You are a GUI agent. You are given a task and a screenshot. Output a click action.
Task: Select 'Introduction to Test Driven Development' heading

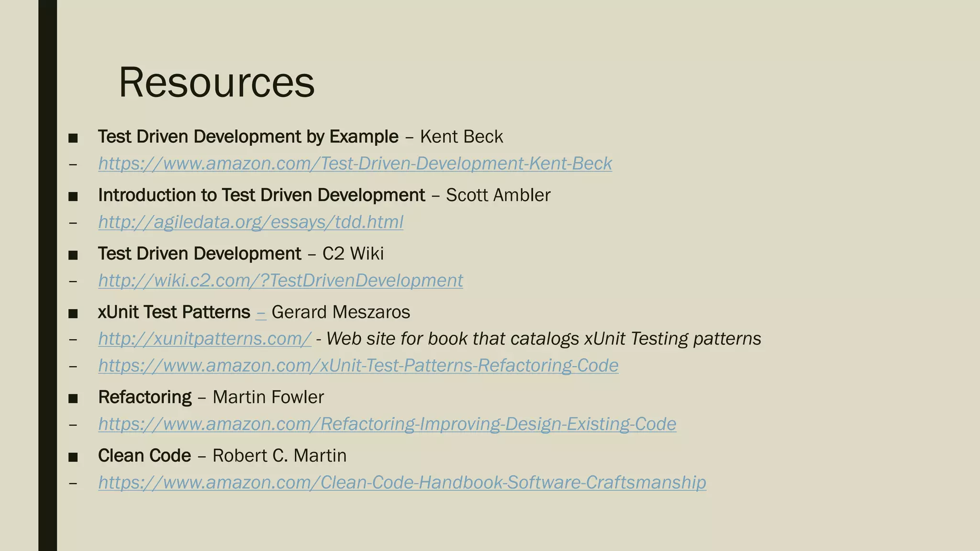click(x=261, y=195)
